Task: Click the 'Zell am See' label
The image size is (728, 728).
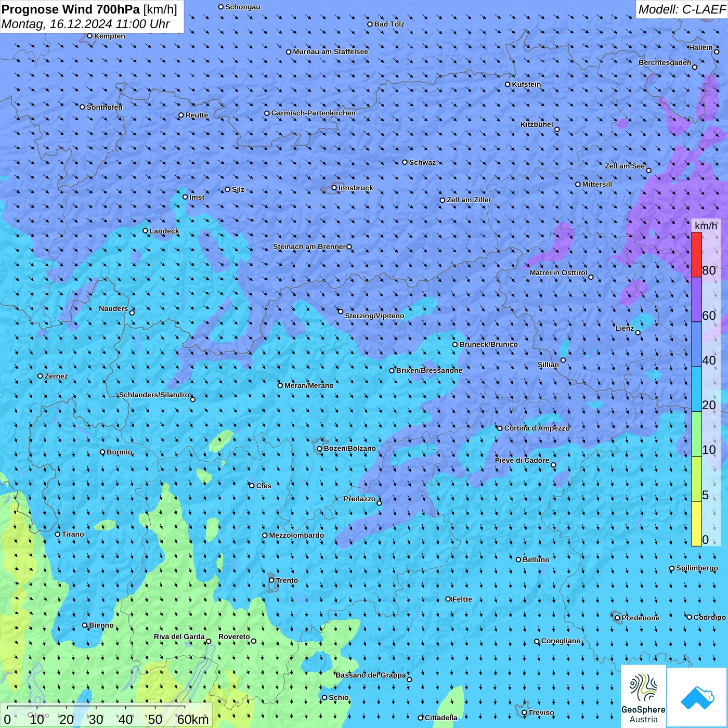Action: (625, 166)
